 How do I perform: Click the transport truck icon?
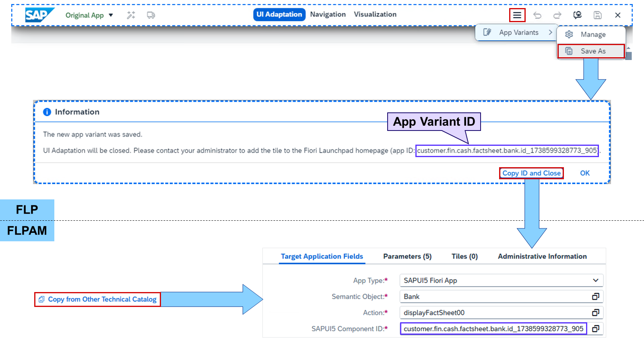(151, 15)
